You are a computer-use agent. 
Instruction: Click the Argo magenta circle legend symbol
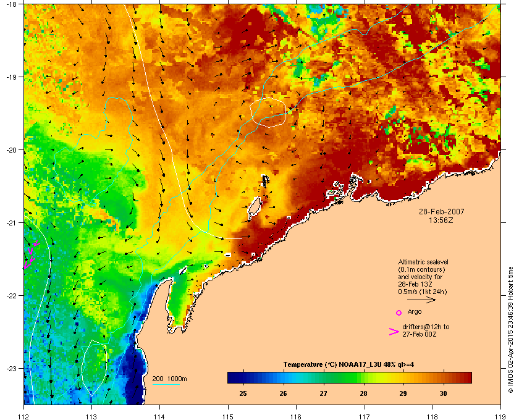pos(399,313)
